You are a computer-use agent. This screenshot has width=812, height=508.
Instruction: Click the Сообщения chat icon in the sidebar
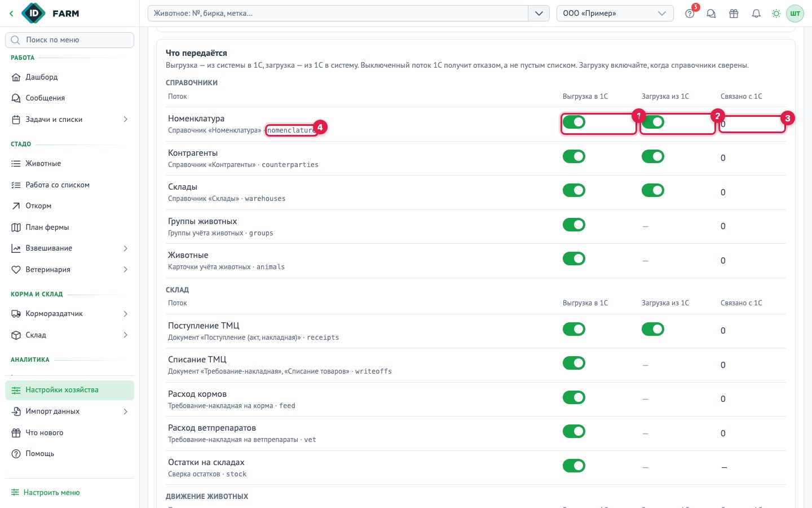(16, 98)
